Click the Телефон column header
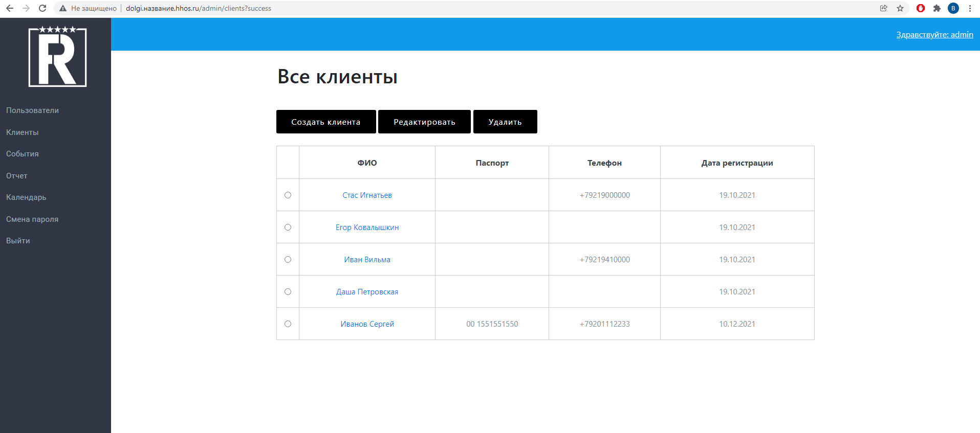 [604, 163]
